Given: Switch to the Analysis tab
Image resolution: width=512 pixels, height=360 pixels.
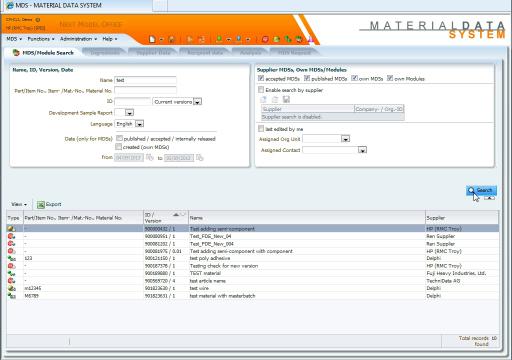Looking at the screenshot, I should pyautogui.click(x=250, y=53).
